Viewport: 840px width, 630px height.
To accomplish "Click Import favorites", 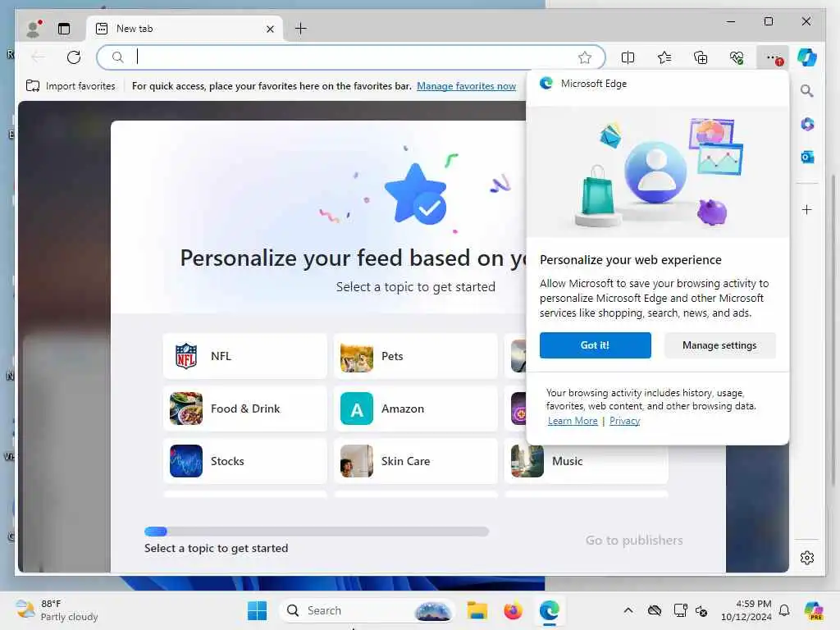I will [71, 85].
